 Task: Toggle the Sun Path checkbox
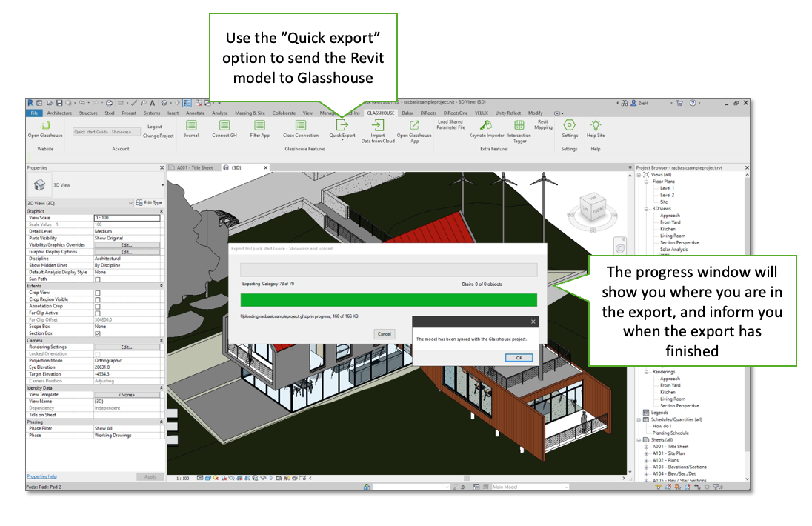(x=97, y=279)
